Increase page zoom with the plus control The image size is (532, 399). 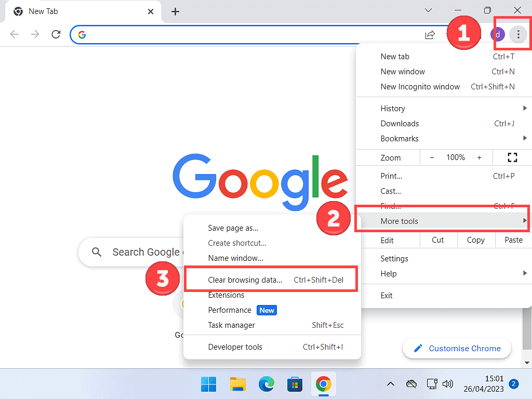point(479,157)
